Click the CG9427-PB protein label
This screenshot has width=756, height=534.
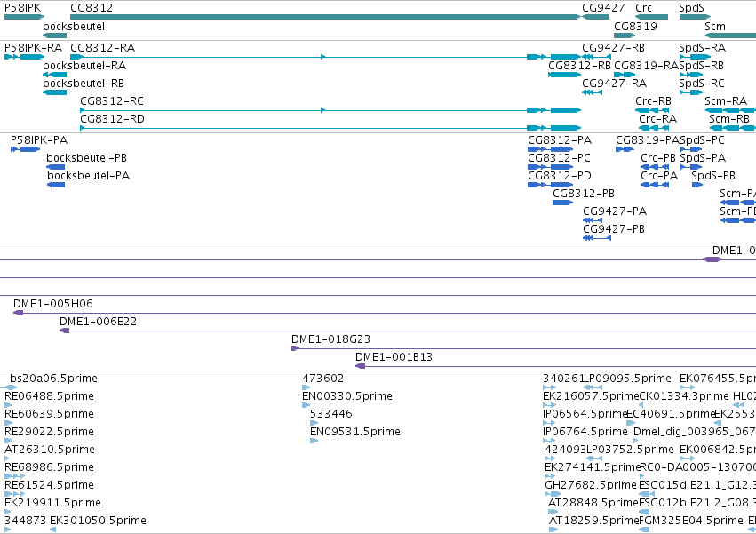pos(614,229)
